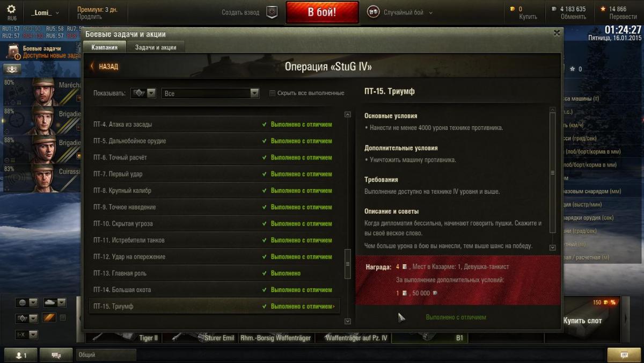The height and width of the screenshot is (363, 644).
Task: Select mission ПТ-13. Главная роль
Action: 214,273
